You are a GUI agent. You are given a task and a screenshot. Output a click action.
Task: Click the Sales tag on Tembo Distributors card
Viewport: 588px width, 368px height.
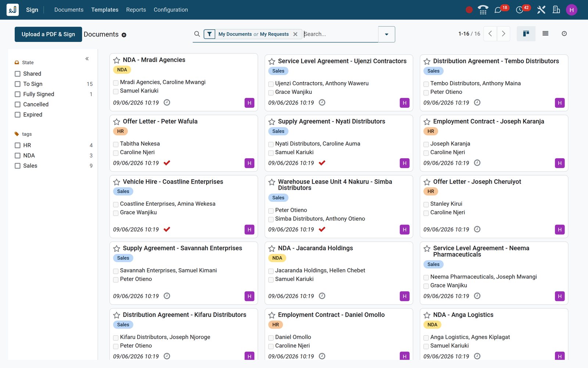click(x=433, y=71)
